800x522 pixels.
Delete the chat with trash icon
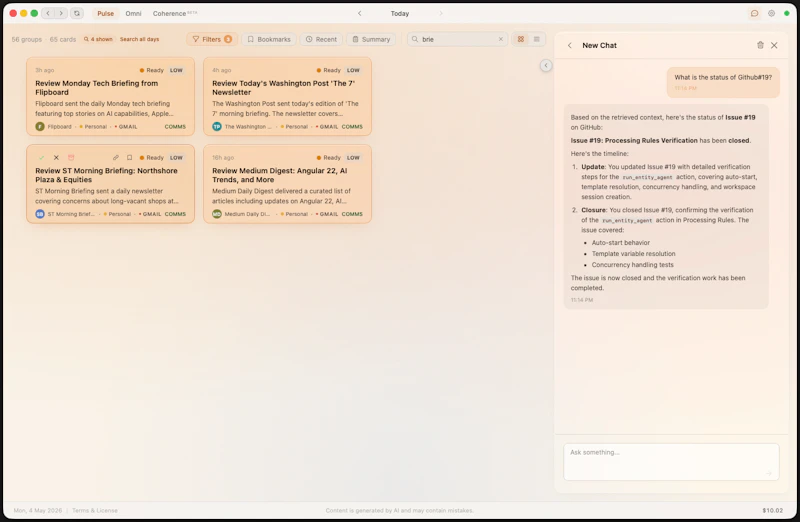760,45
